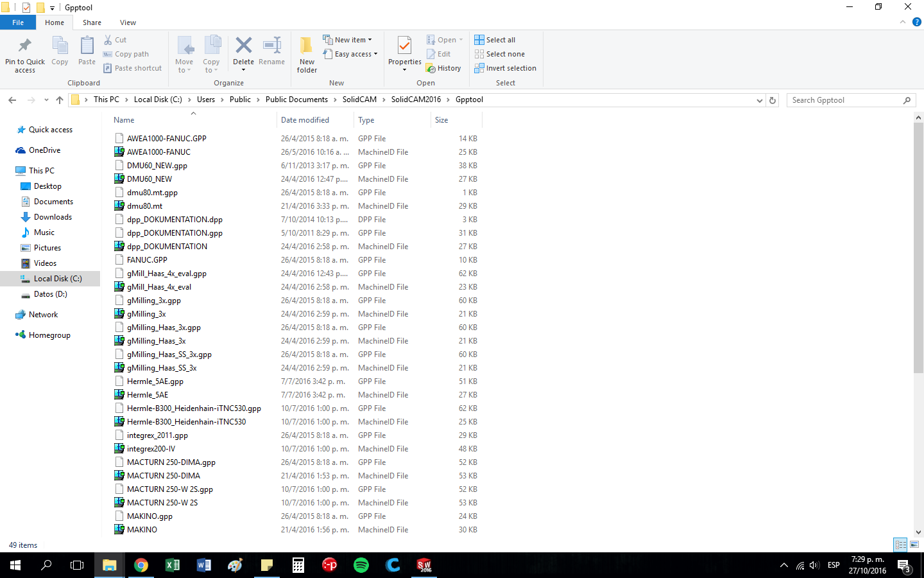This screenshot has height=578, width=924.
Task: Click SolidCAM2016 in the breadcrumb path
Action: (416, 100)
